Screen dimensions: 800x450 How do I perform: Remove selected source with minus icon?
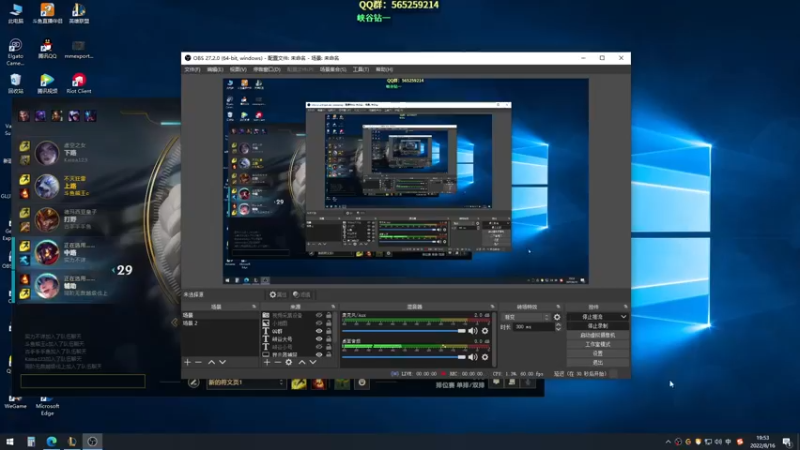click(x=278, y=362)
